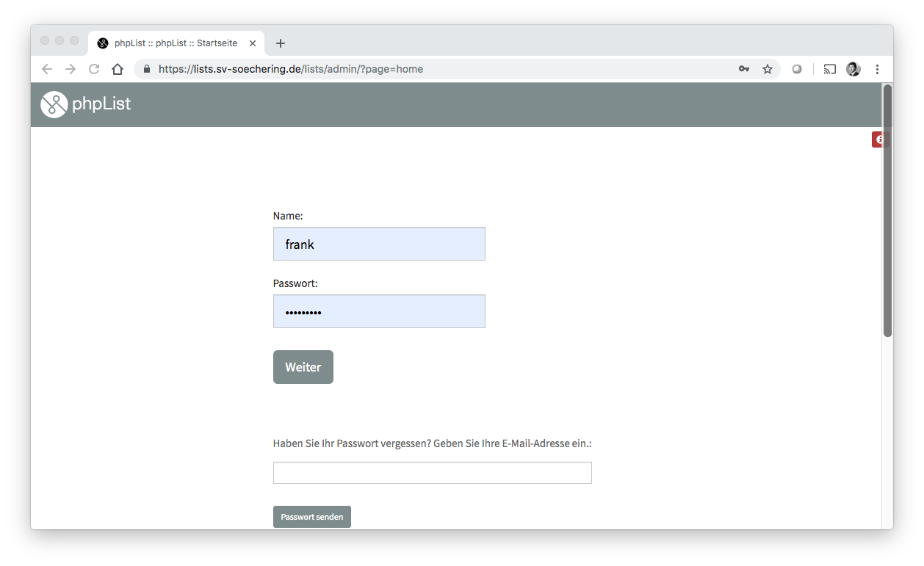924x566 pixels.
Task: Focus the Name field containing frank
Action: coord(379,244)
